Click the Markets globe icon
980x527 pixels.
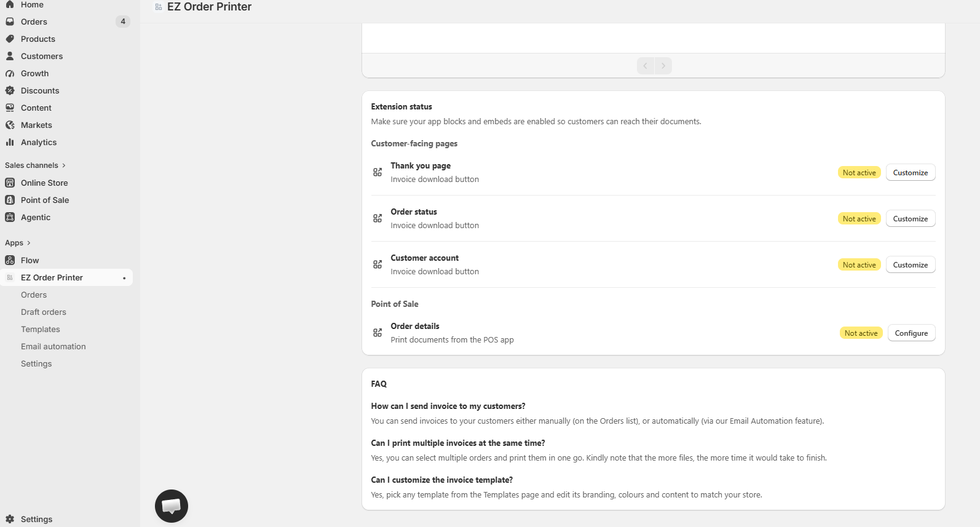pyautogui.click(x=10, y=125)
